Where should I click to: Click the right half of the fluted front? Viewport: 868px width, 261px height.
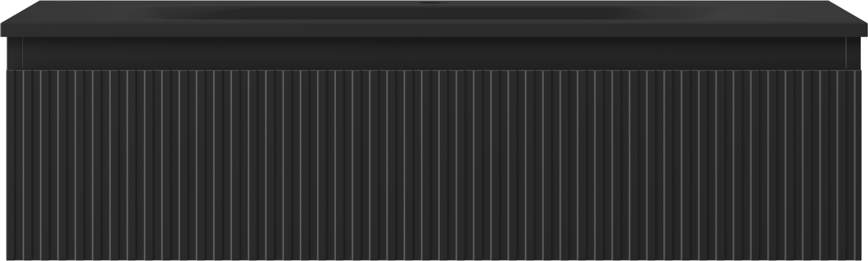pyautogui.click(x=648, y=165)
